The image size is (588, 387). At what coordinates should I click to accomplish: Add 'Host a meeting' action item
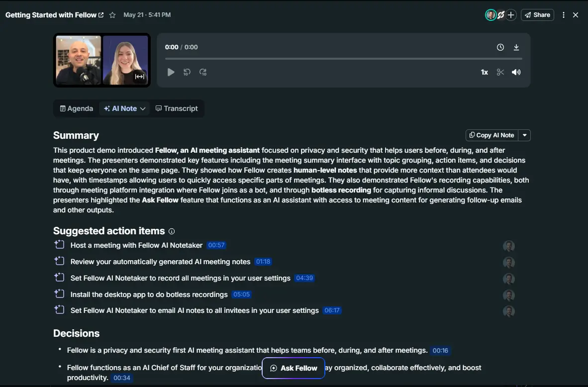pyautogui.click(x=59, y=245)
